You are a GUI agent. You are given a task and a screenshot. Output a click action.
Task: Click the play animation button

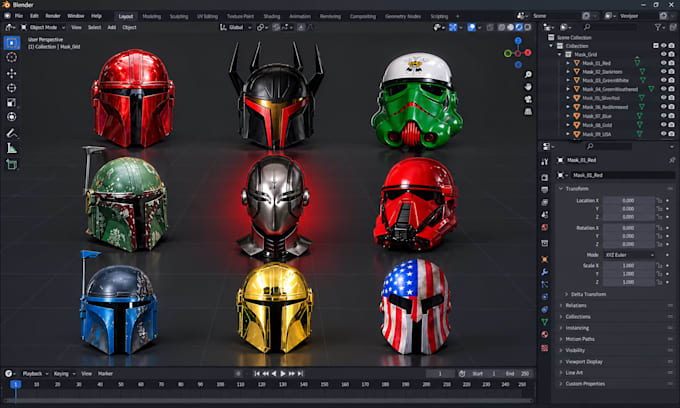283,374
